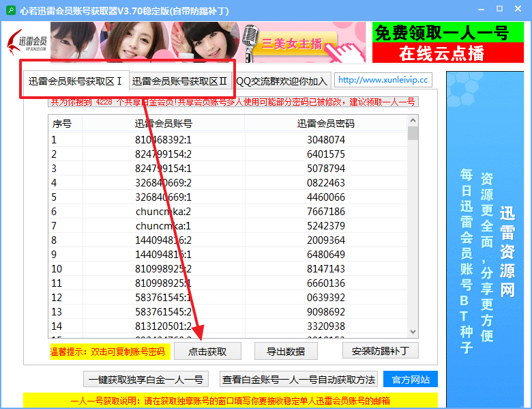Viewport: 532px width, 409px height.
Task: Click the 在线云点播 red banner
Action: coord(448,53)
